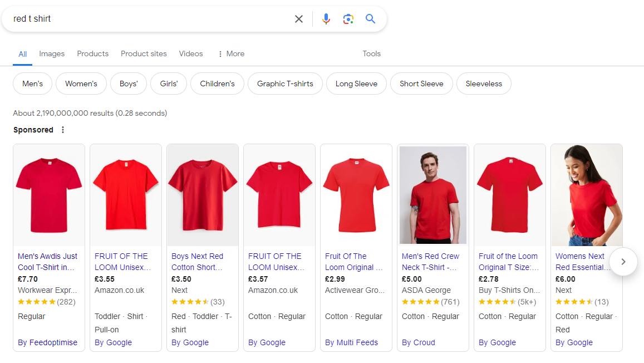View Boys Next Red Cotton shirt image
644x363 pixels.
(203, 195)
